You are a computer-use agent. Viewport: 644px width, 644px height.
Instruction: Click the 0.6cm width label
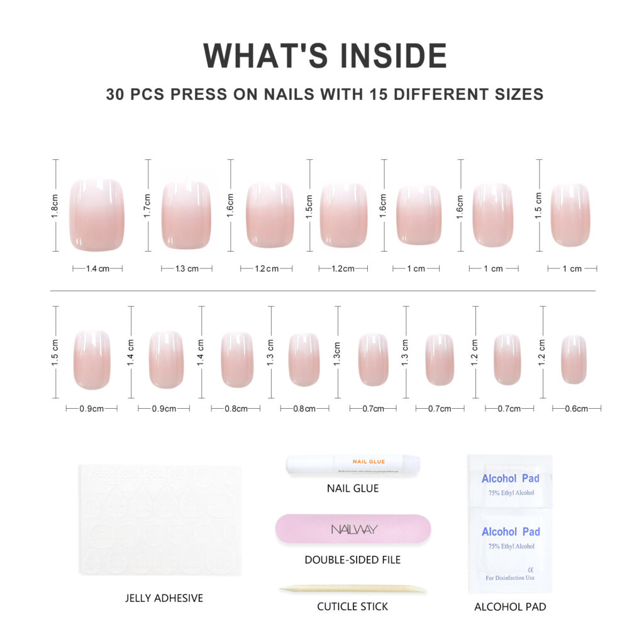pyautogui.click(x=577, y=409)
